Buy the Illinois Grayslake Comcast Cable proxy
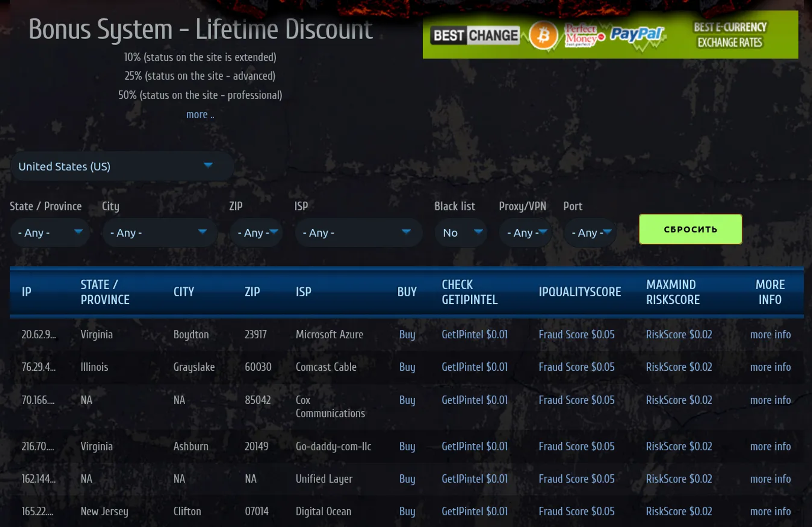 click(x=407, y=367)
